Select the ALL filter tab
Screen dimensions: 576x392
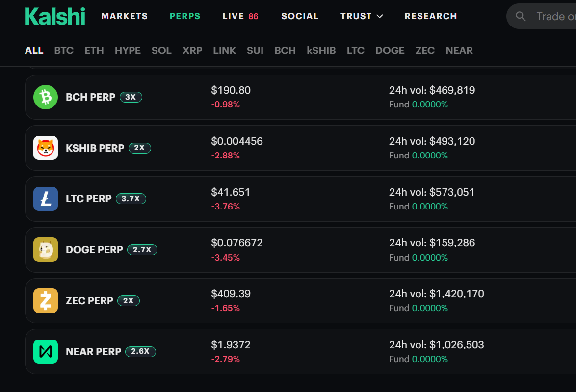click(x=34, y=51)
